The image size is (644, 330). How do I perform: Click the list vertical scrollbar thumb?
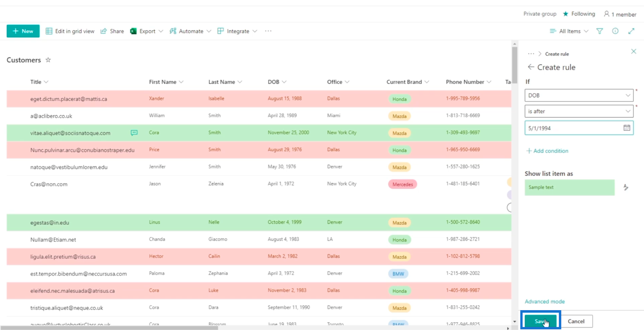pos(514,64)
